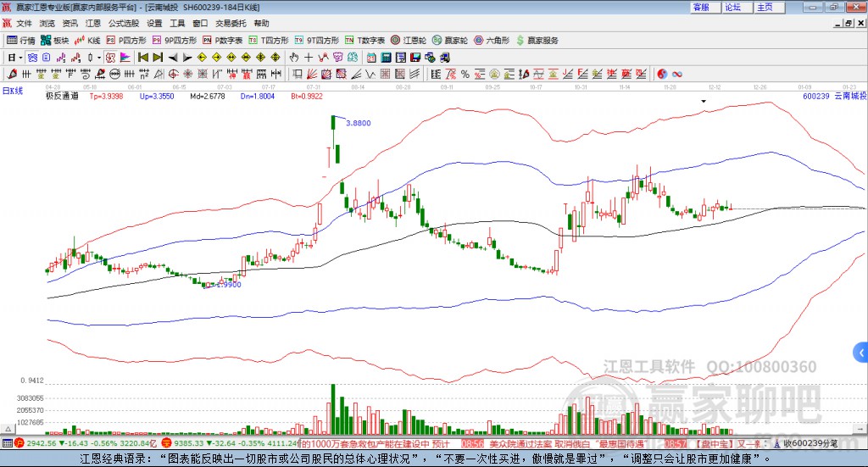
Task: Jump to the first bar
Action: pyautogui.click(x=142, y=58)
